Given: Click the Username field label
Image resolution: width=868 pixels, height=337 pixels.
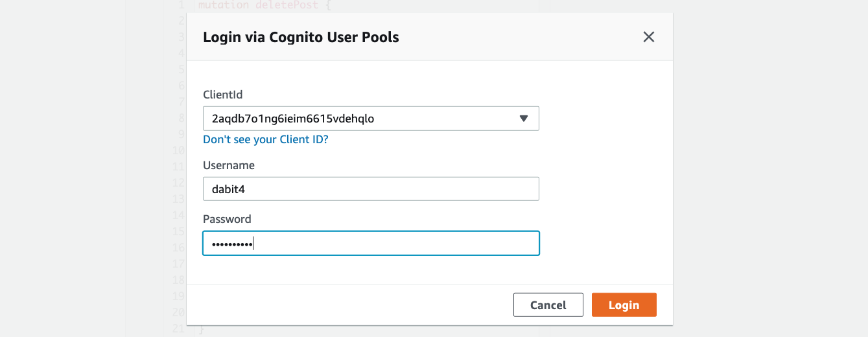Looking at the screenshot, I should [x=229, y=165].
